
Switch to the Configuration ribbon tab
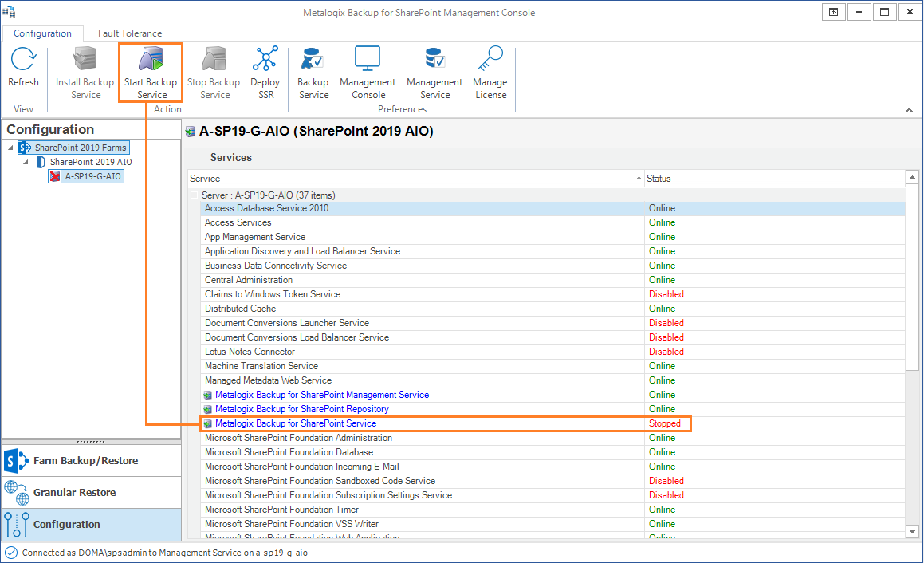[x=42, y=33]
